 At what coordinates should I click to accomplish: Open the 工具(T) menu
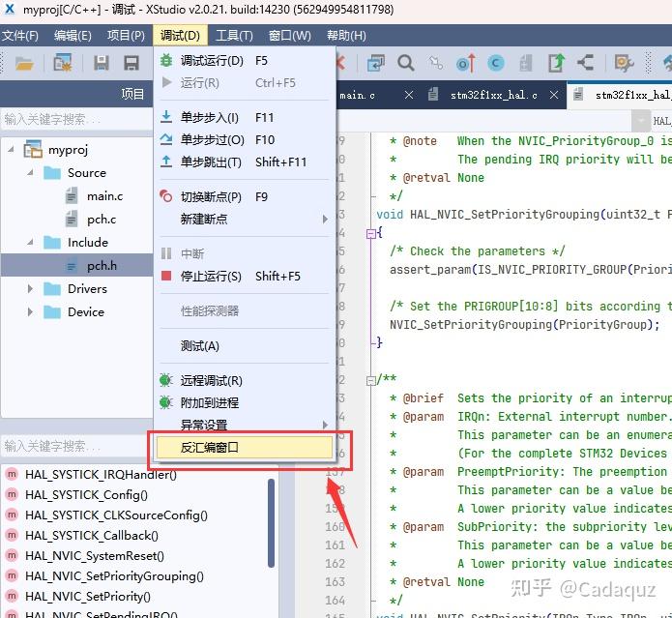(234, 35)
